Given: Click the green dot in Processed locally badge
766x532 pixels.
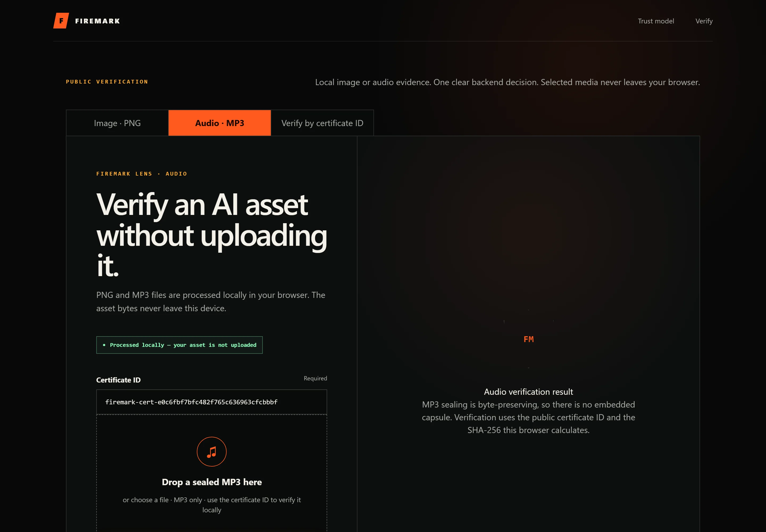Looking at the screenshot, I should [104, 345].
